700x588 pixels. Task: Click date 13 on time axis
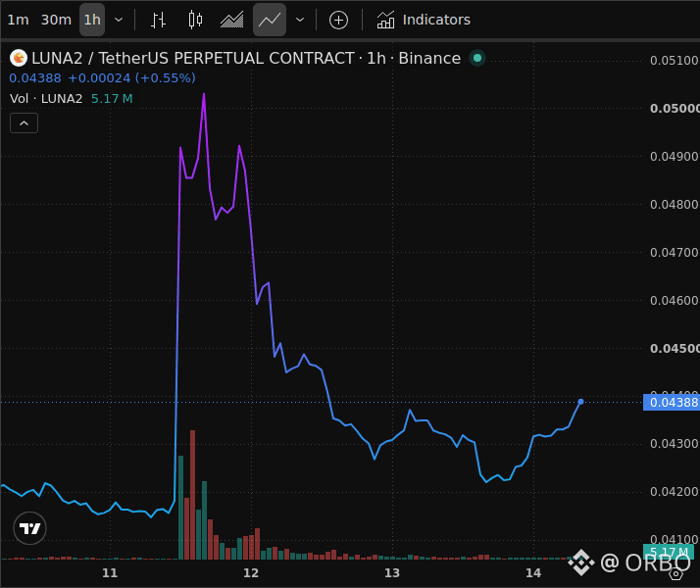392,573
